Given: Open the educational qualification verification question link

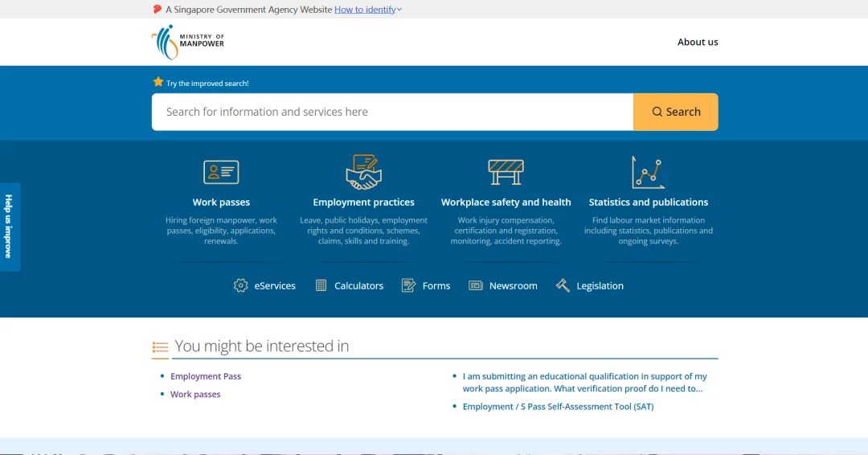Looking at the screenshot, I should point(584,382).
